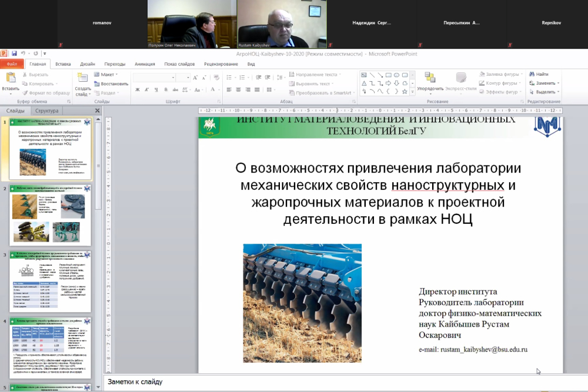
Task: Select the star shape in shapes gallery
Action: pos(405,91)
